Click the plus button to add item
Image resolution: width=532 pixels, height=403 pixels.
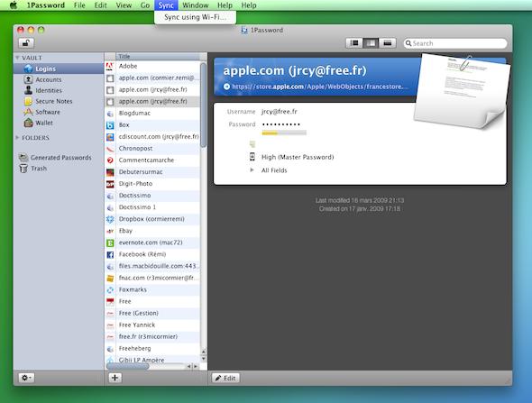click(115, 378)
